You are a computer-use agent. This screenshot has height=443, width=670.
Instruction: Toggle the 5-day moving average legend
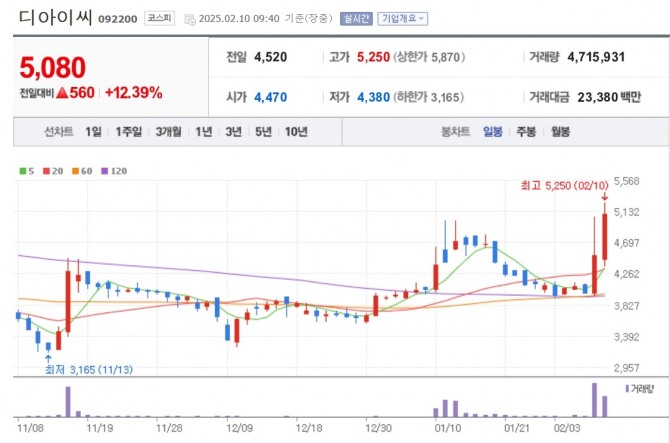[x=27, y=171]
